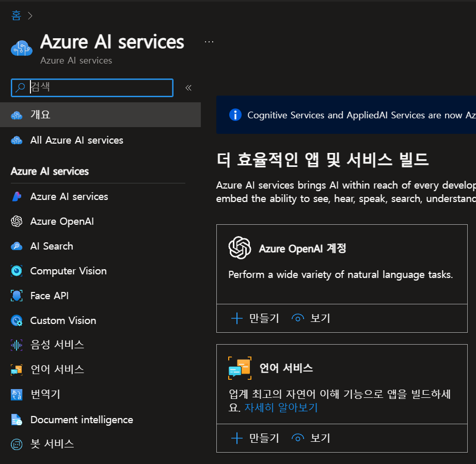
Task: Click the Cognitive Services banner message
Action: pos(361,115)
